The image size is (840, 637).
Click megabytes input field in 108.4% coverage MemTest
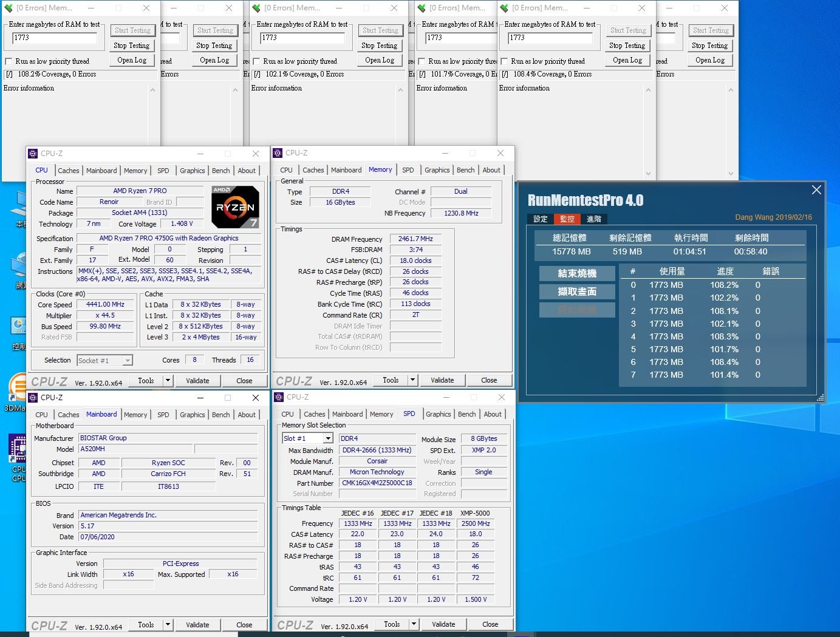(550, 38)
